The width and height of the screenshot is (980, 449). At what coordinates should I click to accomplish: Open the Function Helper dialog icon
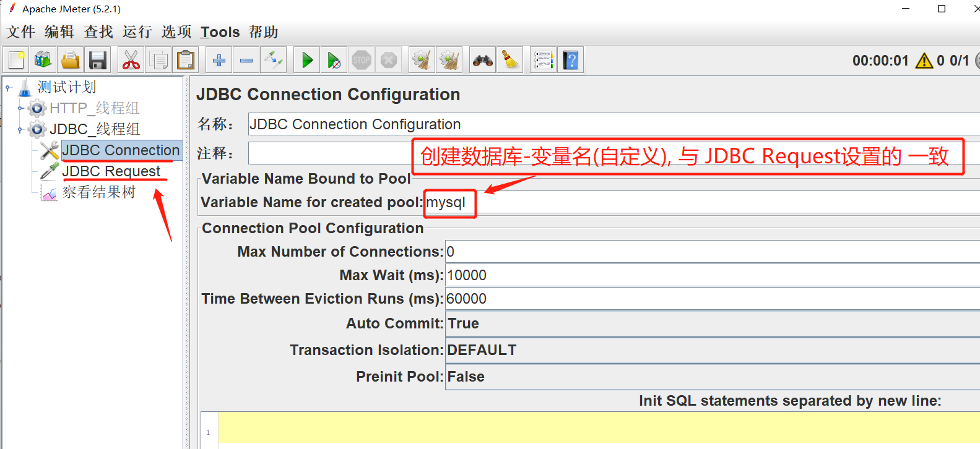(x=543, y=60)
